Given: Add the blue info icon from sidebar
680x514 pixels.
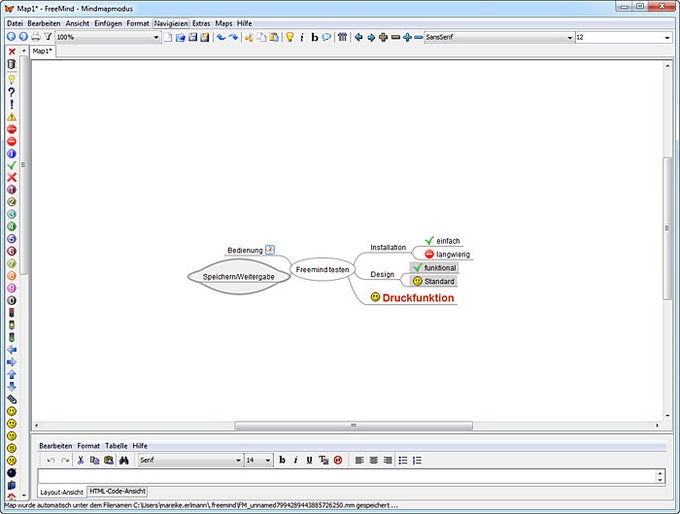Looking at the screenshot, I should click(12, 154).
